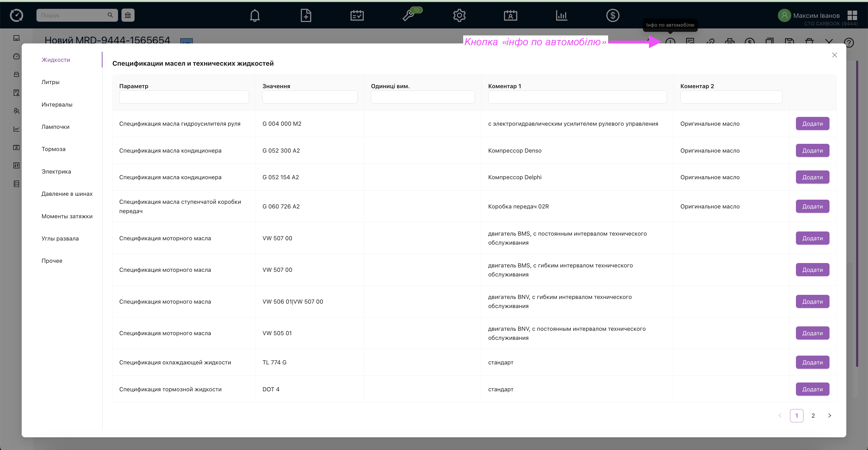Click Додати for TL 774 G coolant
Image resolution: width=868 pixels, height=450 pixels.
[812, 362]
